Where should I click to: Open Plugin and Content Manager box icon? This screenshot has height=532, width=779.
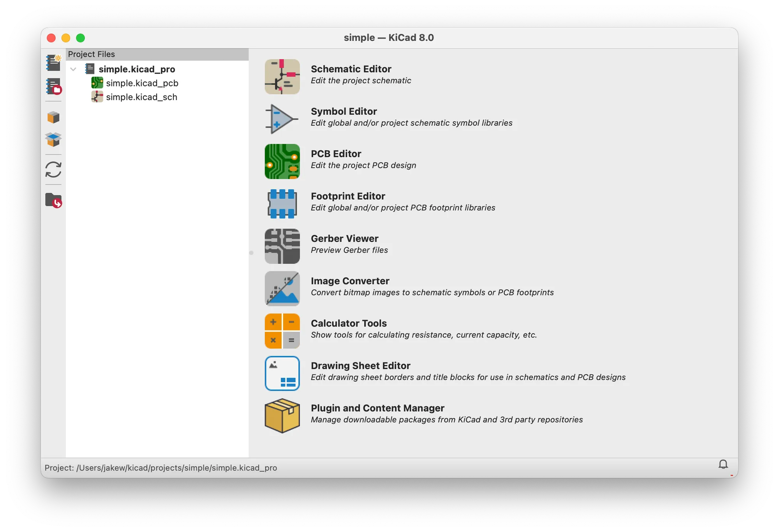coord(282,416)
